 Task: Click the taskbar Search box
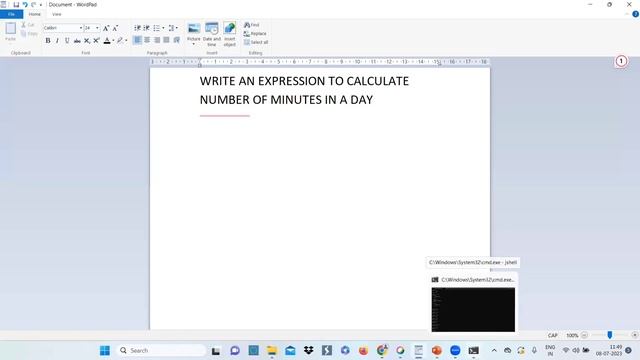click(162, 350)
